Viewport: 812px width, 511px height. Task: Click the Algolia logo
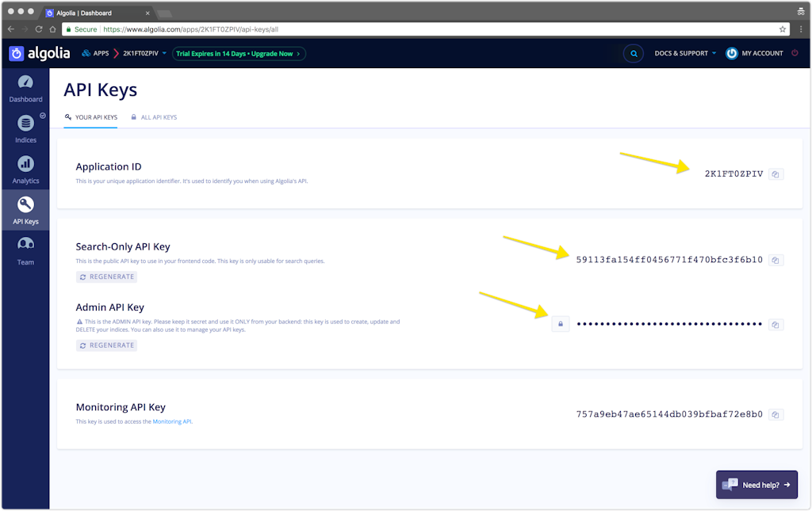[38, 54]
